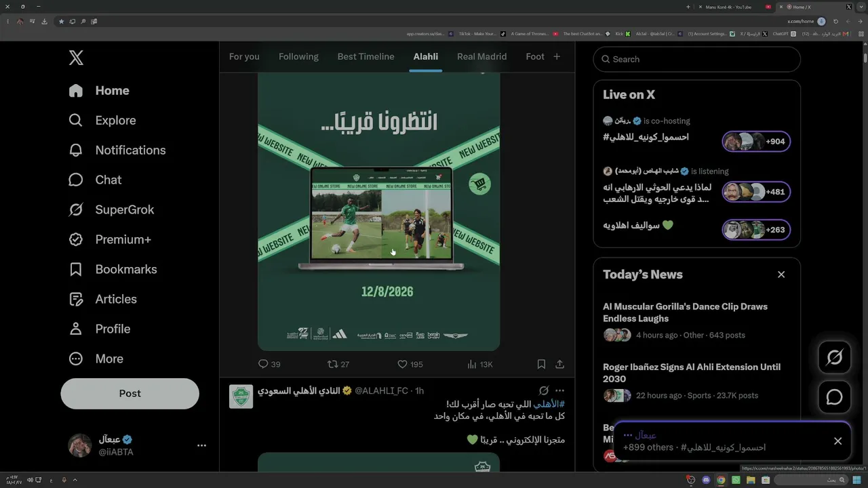Go to Profile in the sidebar
Viewport: 868px width, 488px height.
coord(99,329)
